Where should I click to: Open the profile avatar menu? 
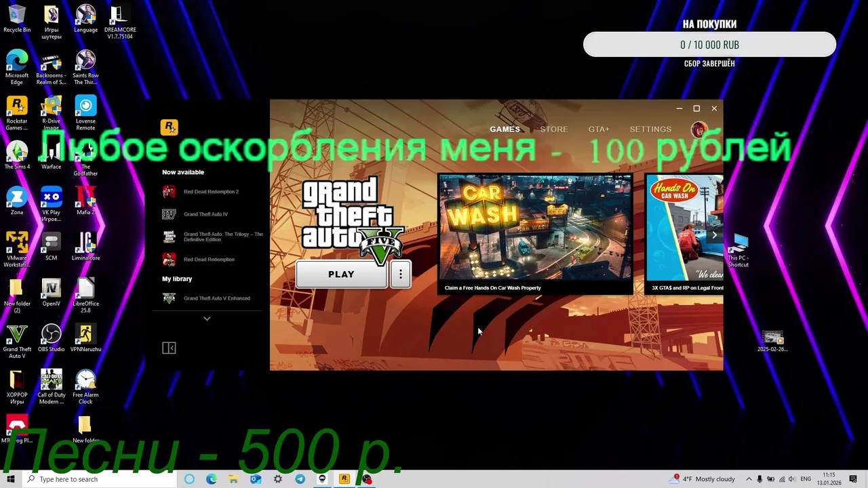[x=699, y=129]
